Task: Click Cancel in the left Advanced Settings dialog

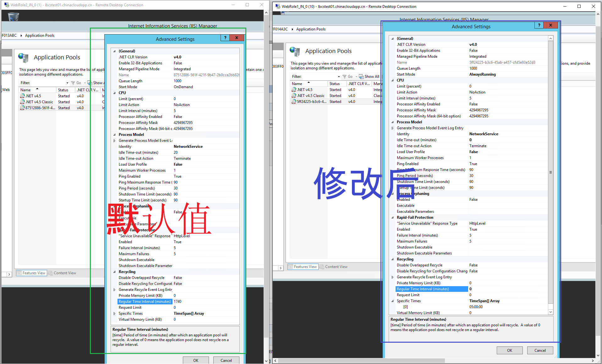Action: pyautogui.click(x=226, y=360)
